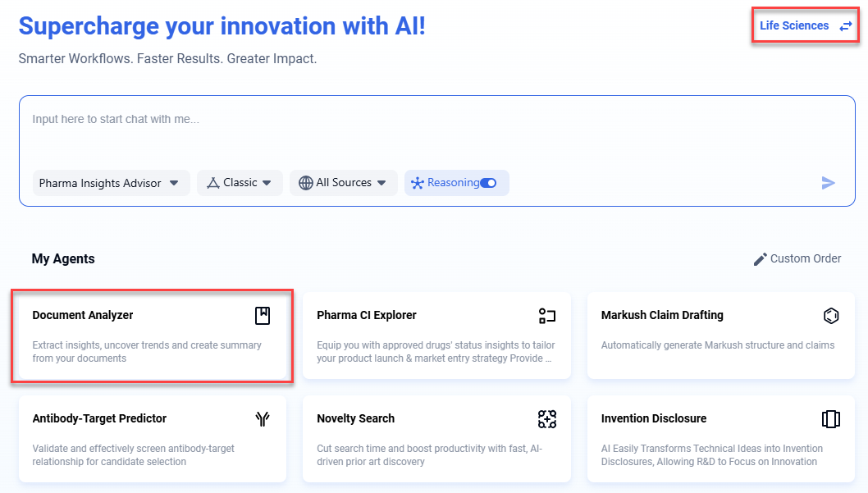This screenshot has width=868, height=493.
Task: Click the send arrow icon
Action: pos(828,183)
